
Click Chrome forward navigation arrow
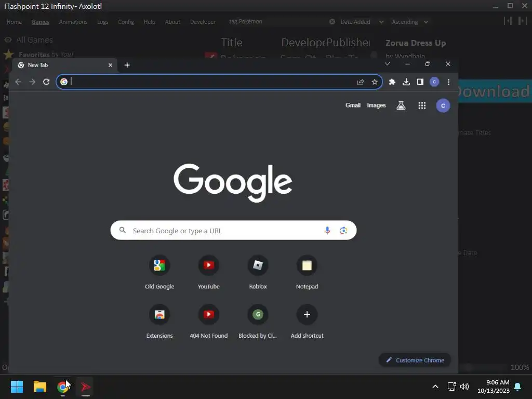point(32,82)
